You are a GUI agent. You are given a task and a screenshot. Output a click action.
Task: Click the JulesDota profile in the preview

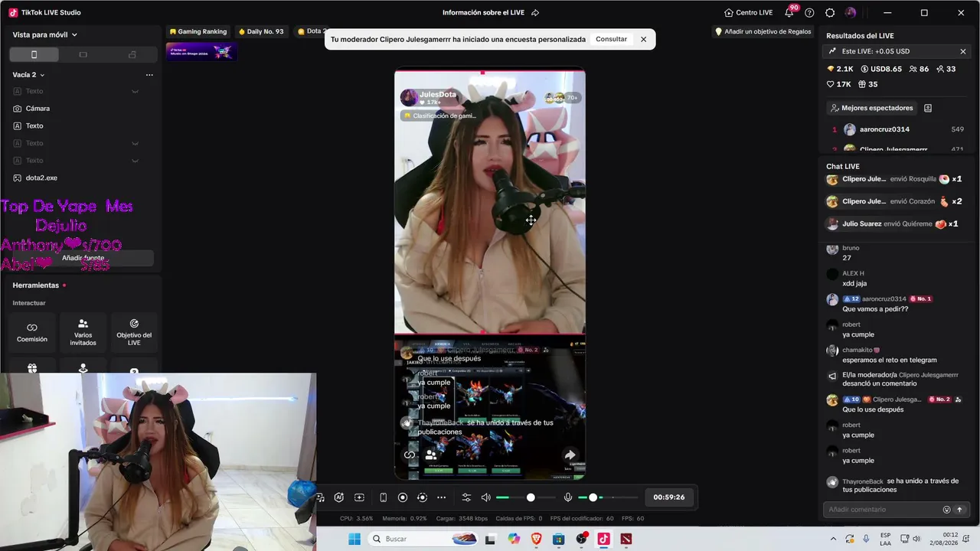[x=429, y=97]
